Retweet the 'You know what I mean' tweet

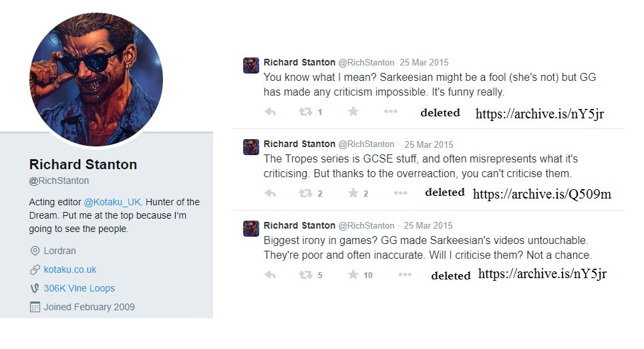pos(305,112)
